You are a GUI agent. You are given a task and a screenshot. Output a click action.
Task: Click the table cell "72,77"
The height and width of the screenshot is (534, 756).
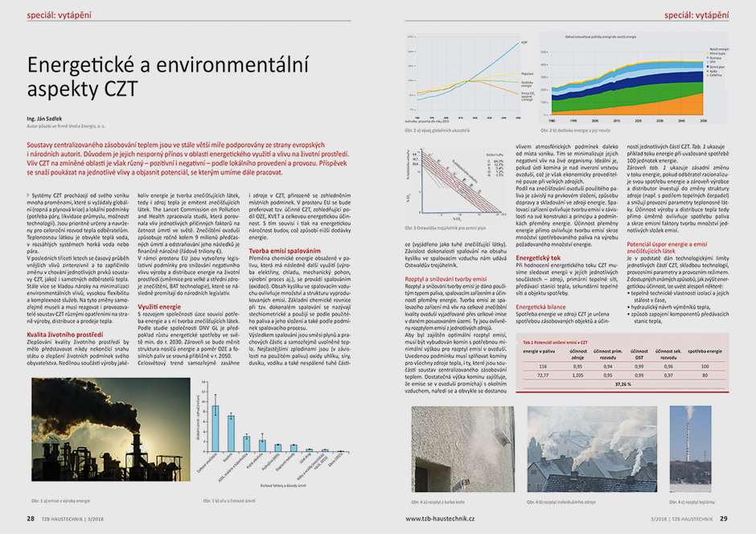(543, 375)
